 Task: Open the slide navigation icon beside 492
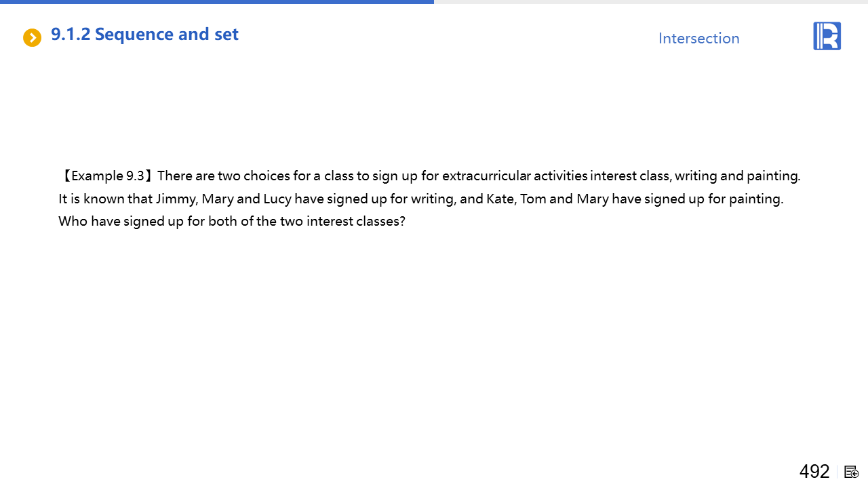[x=852, y=472]
